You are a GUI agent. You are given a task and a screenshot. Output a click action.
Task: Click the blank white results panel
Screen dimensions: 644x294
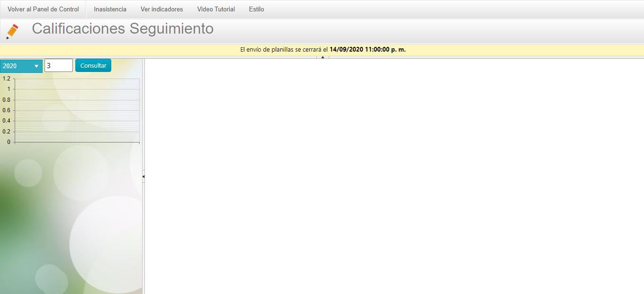pos(393,175)
